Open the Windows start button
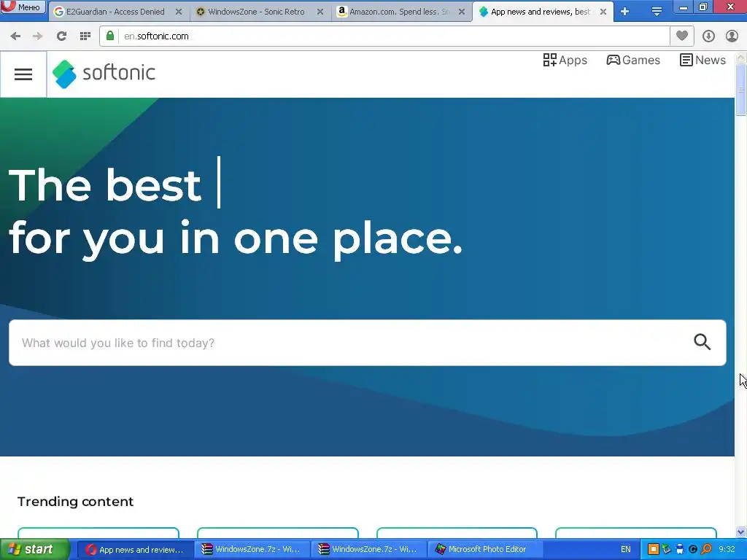This screenshot has width=747, height=560. [35, 550]
